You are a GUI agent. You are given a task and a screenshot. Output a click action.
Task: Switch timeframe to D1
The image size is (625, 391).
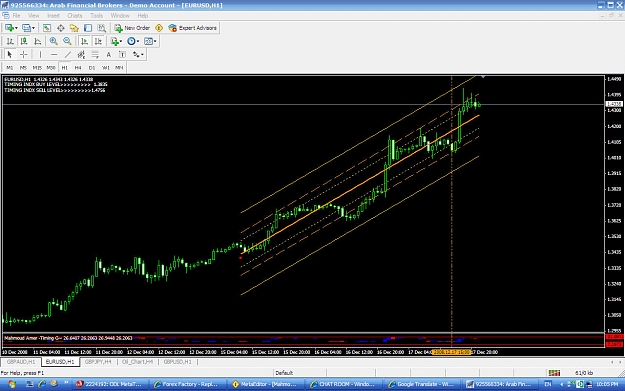92,68
